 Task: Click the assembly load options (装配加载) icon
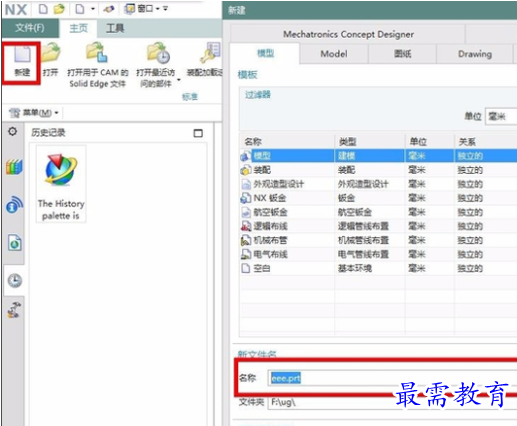point(210,53)
